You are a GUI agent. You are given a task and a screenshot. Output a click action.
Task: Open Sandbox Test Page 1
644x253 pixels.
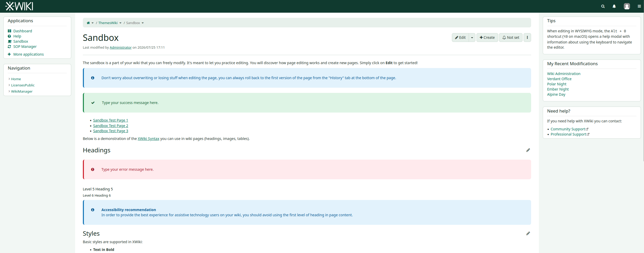point(111,120)
